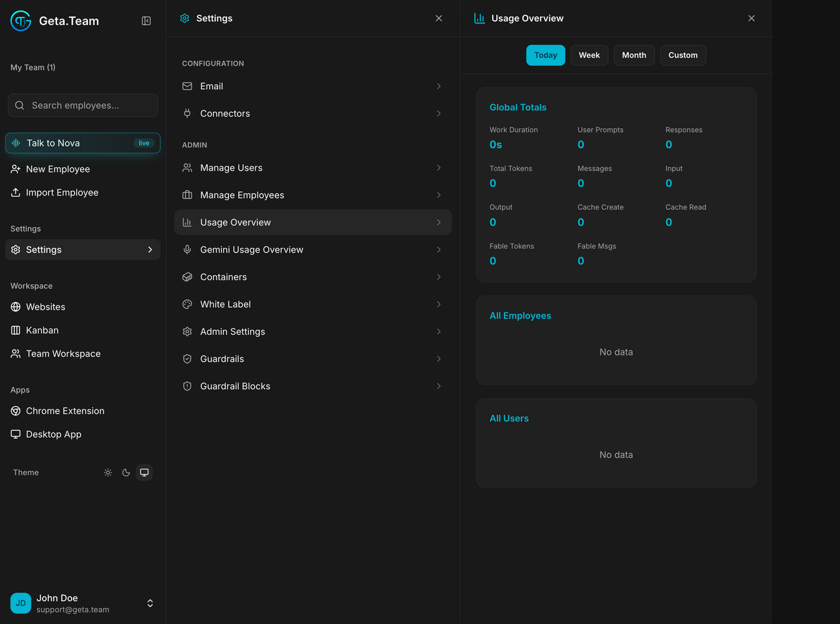The image size is (840, 624).
Task: Select the Custom date range tab
Action: (683, 55)
